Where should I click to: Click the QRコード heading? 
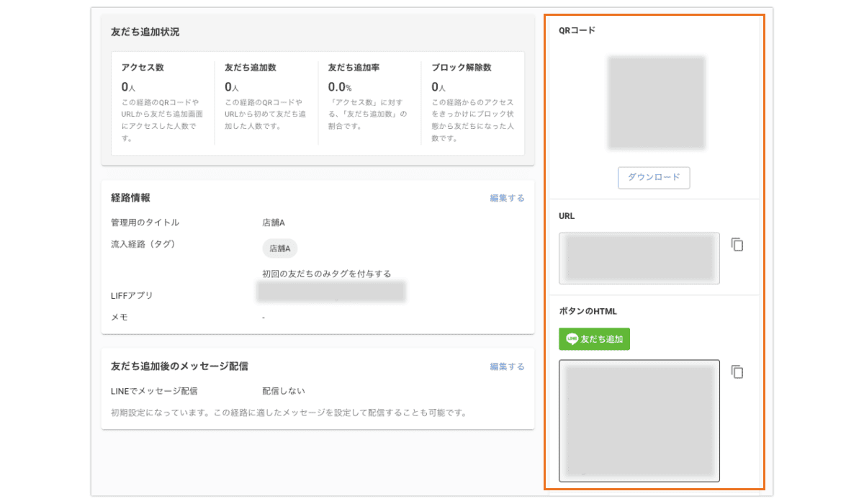tap(577, 30)
